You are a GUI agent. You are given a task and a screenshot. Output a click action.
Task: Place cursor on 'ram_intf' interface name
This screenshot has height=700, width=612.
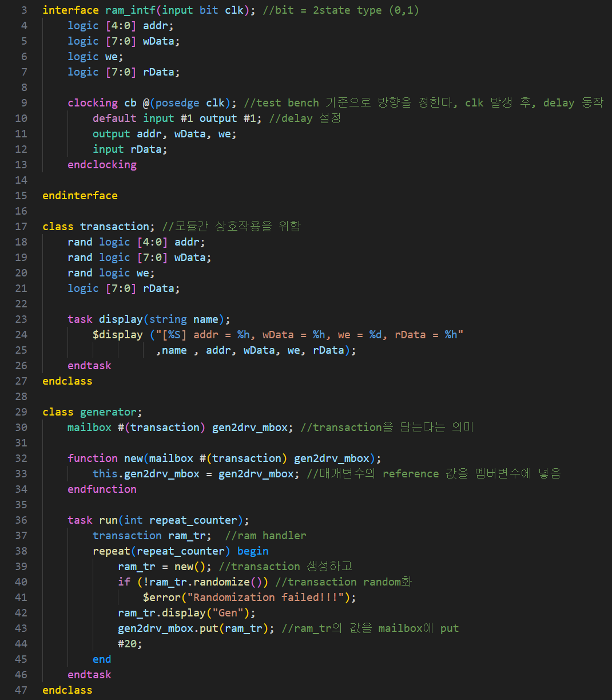(x=130, y=10)
